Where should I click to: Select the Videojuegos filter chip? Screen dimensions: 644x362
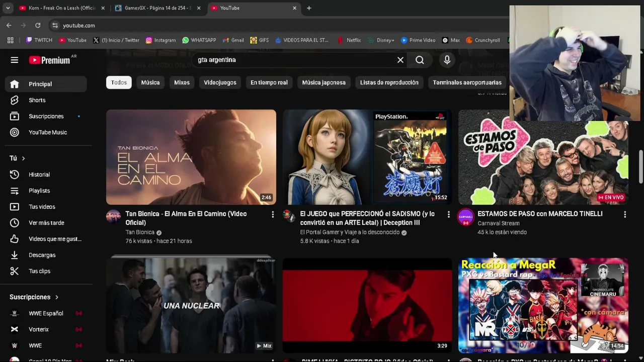point(220,82)
